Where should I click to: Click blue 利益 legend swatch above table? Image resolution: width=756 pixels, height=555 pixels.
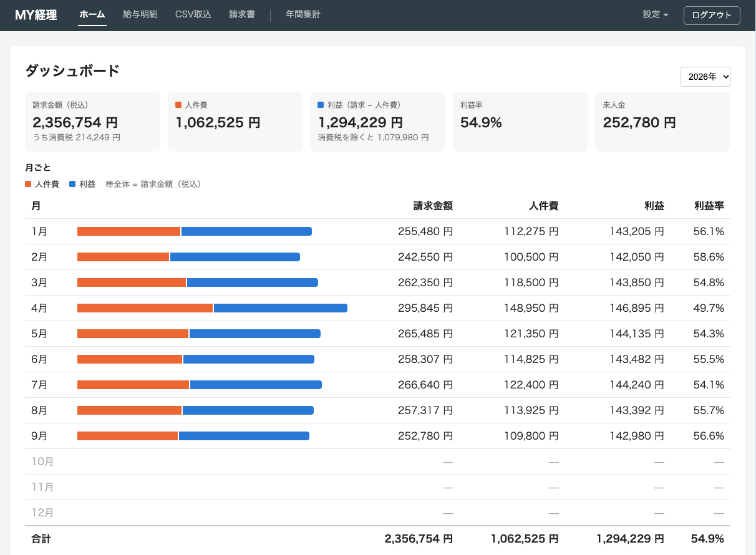[72, 184]
